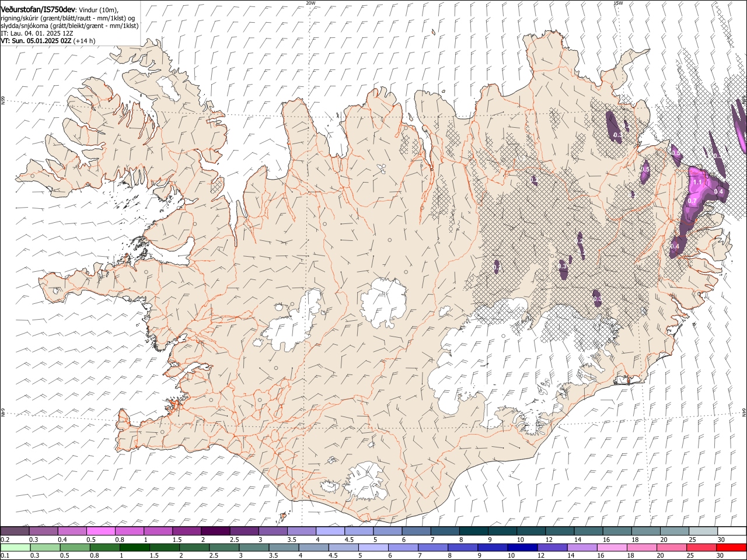Click the "IT: Lau. 04. 01. 2025 12Z" line
Screen dimensions: 747x560
pos(37,33)
